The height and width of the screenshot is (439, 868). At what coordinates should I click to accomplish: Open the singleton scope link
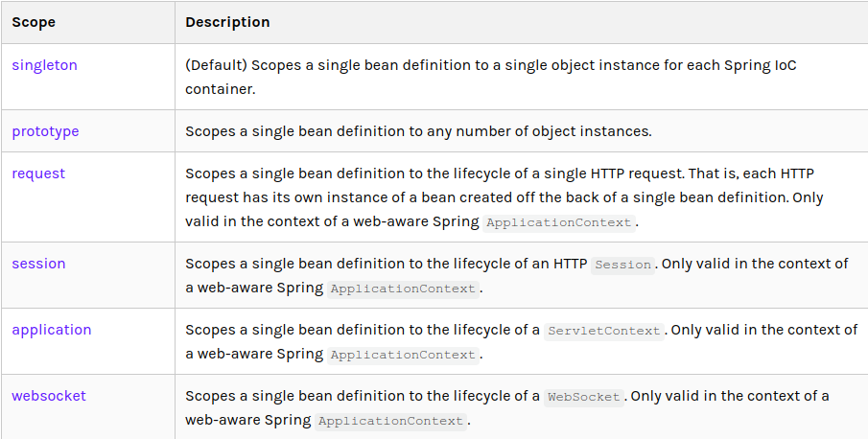coord(44,65)
